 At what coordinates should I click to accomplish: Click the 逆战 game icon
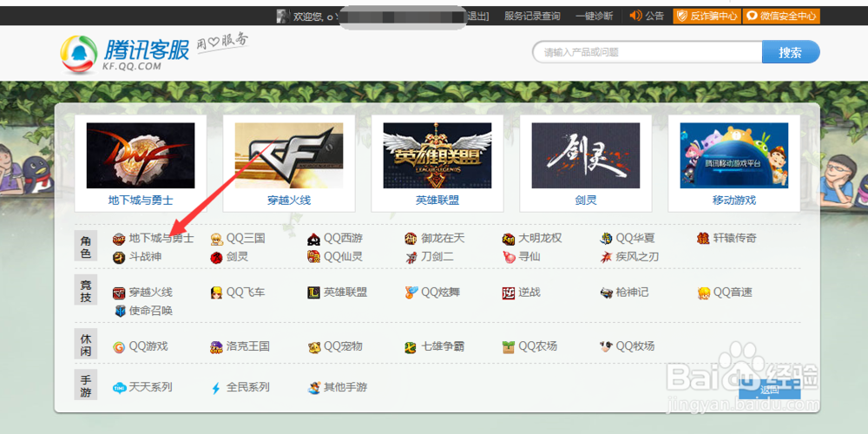click(508, 293)
